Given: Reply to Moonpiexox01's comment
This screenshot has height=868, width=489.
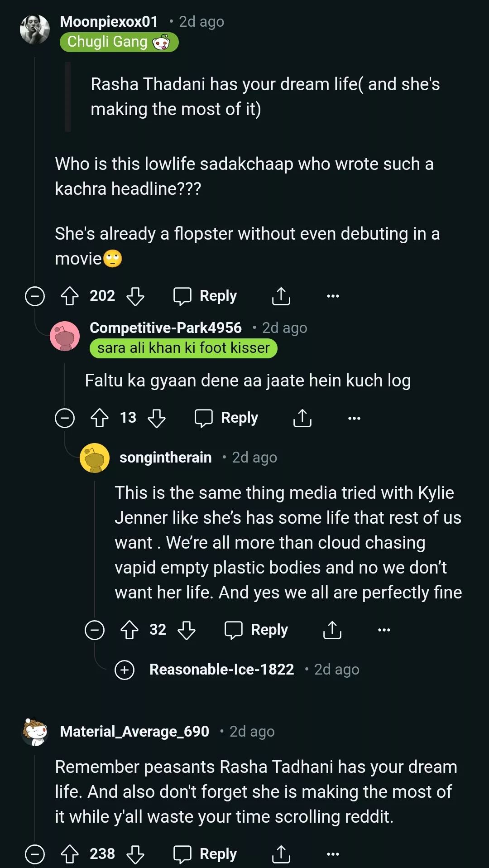Looking at the screenshot, I should tap(206, 296).
